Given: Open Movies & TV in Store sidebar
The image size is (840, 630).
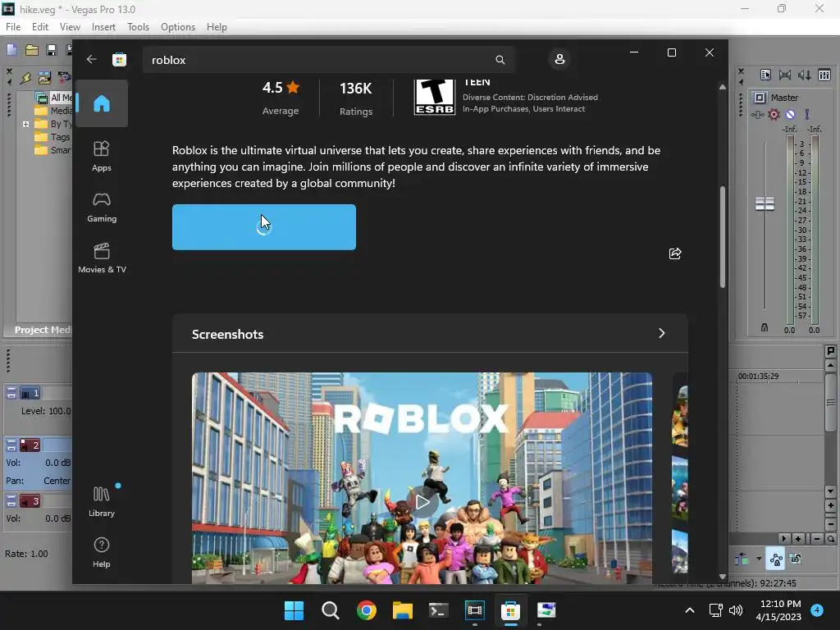Looking at the screenshot, I should click(x=102, y=258).
